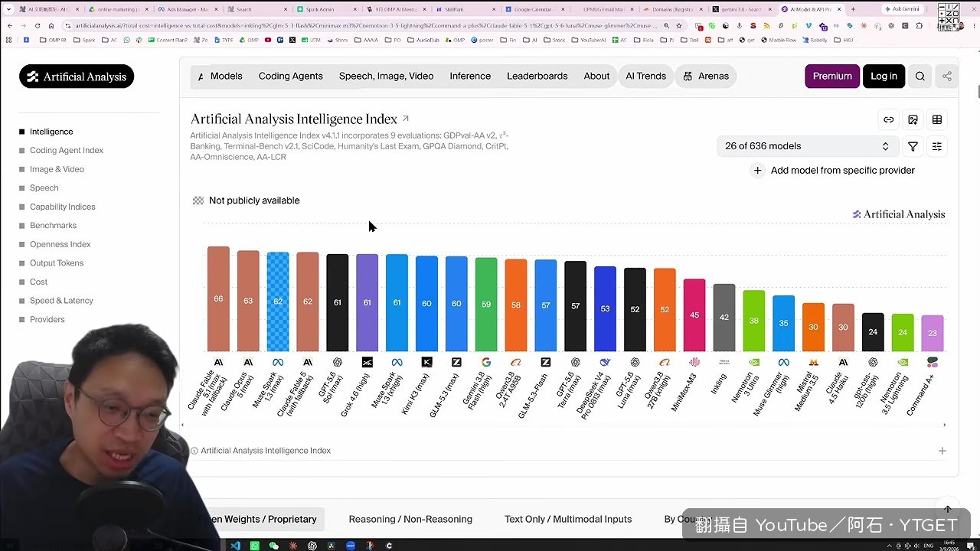
Task: Open the Speech, Image, Video menu
Action: click(x=386, y=76)
